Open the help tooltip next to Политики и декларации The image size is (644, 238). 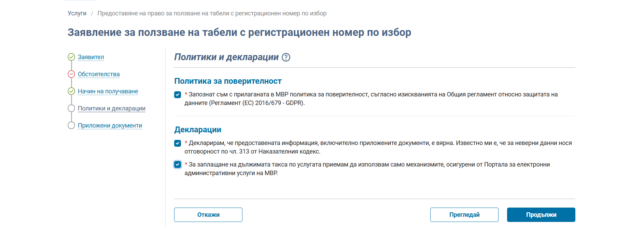[286, 58]
